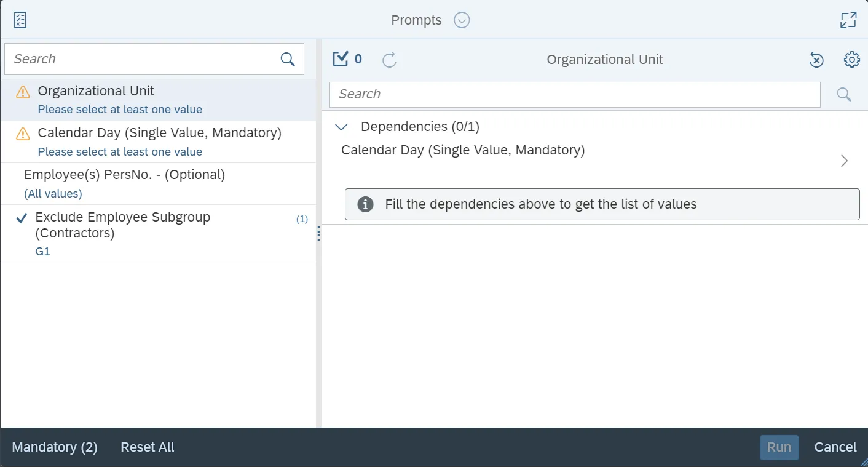Click the prompts checklist icon at top left
This screenshot has height=467, width=868.
point(20,20)
